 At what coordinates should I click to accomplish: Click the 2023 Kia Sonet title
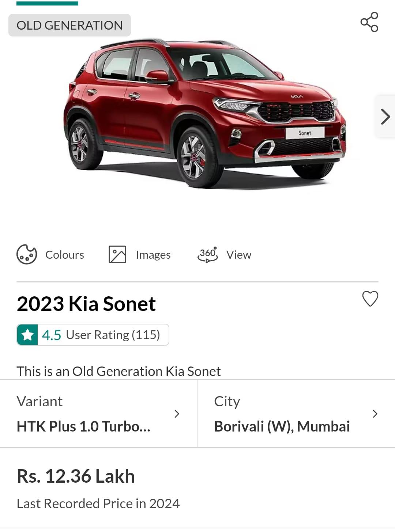pyautogui.click(x=86, y=304)
